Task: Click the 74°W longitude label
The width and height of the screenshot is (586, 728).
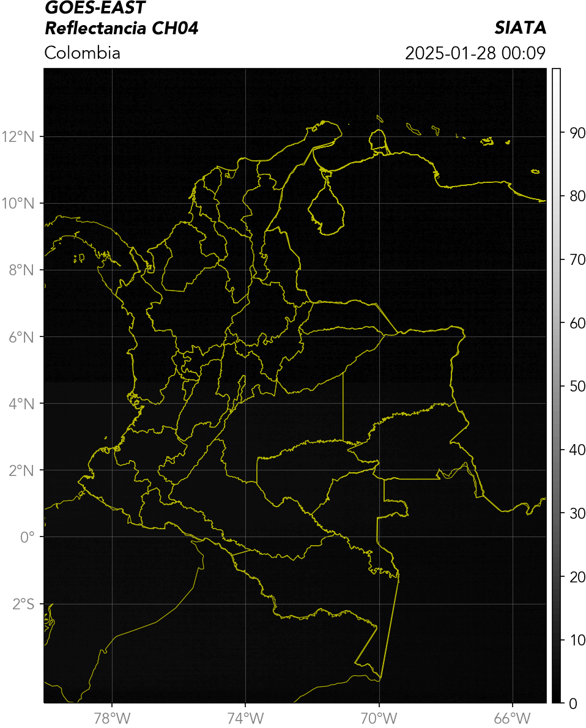Action: 246,718
